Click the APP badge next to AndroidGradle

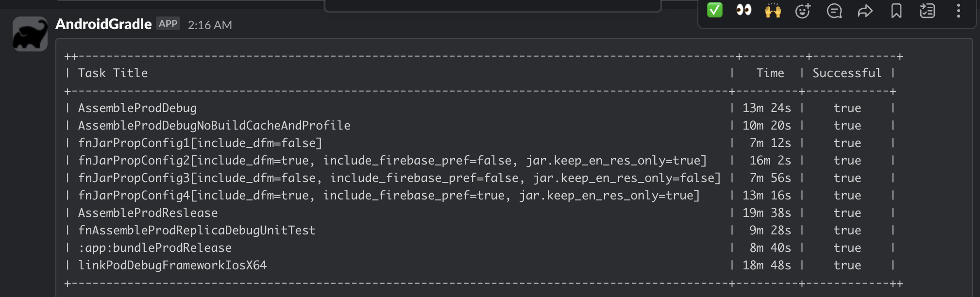click(x=168, y=24)
